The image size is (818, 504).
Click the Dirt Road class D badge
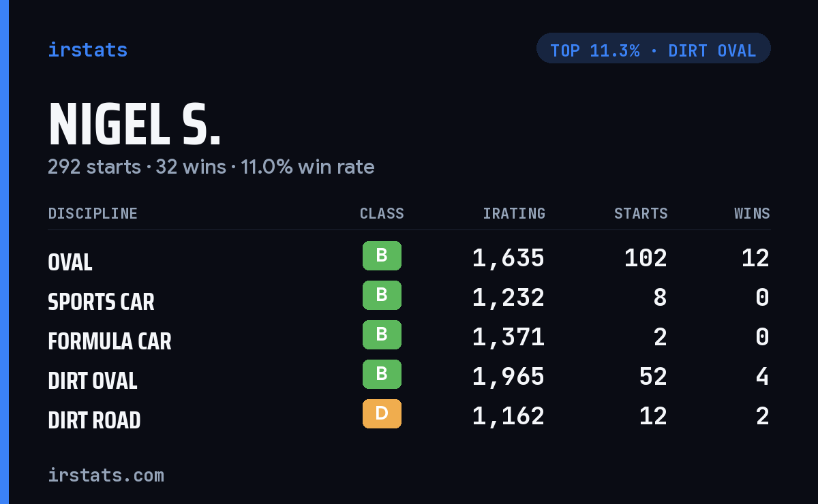382,414
